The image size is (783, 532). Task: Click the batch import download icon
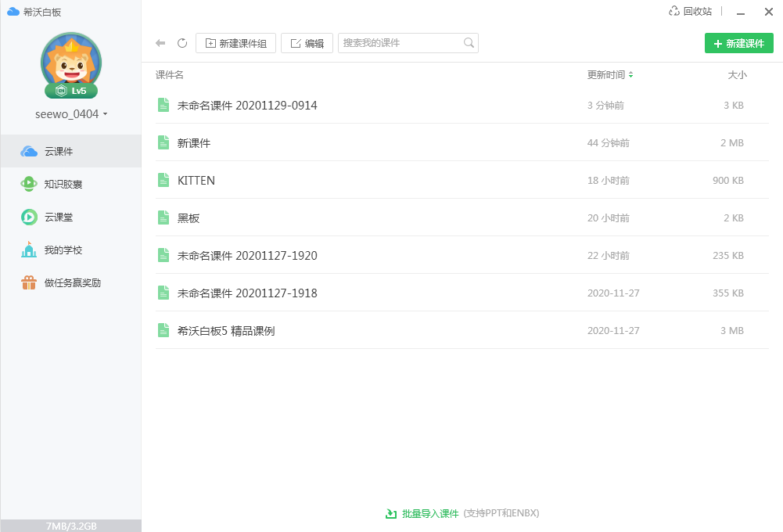391,513
